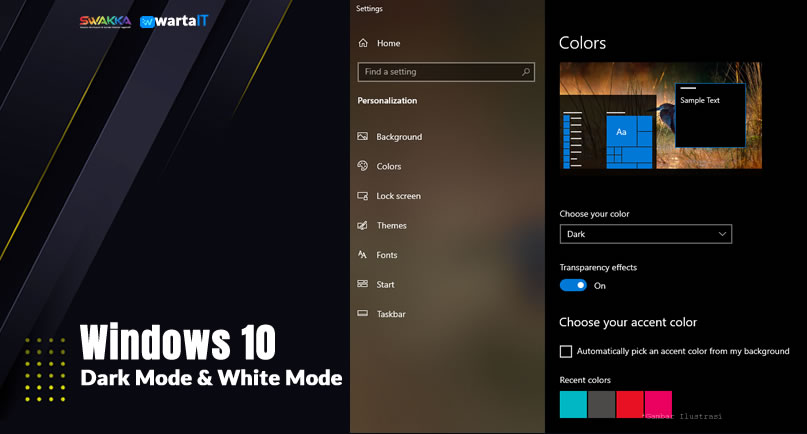
Task: Click the Background picture icon
Action: coord(363,137)
